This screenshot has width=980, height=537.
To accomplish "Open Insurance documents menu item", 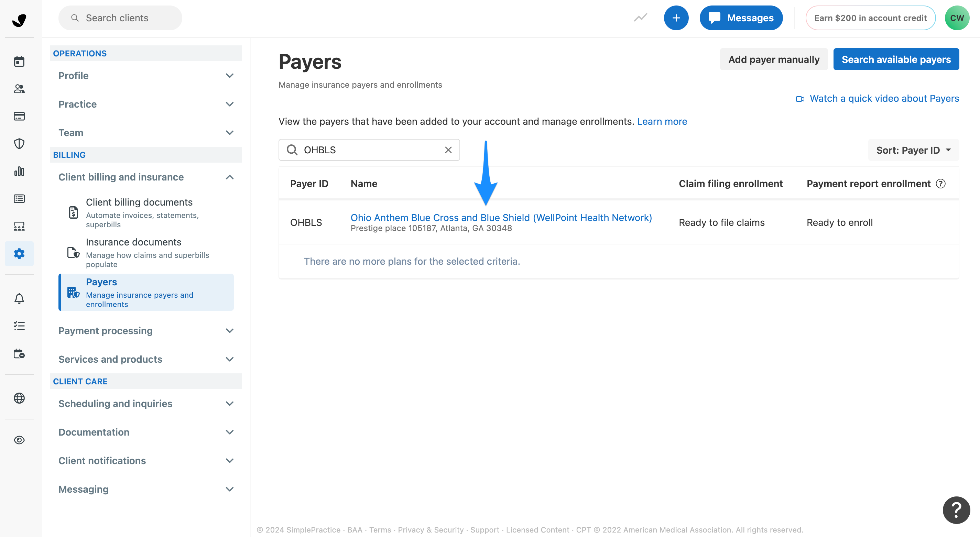I will pos(146,253).
